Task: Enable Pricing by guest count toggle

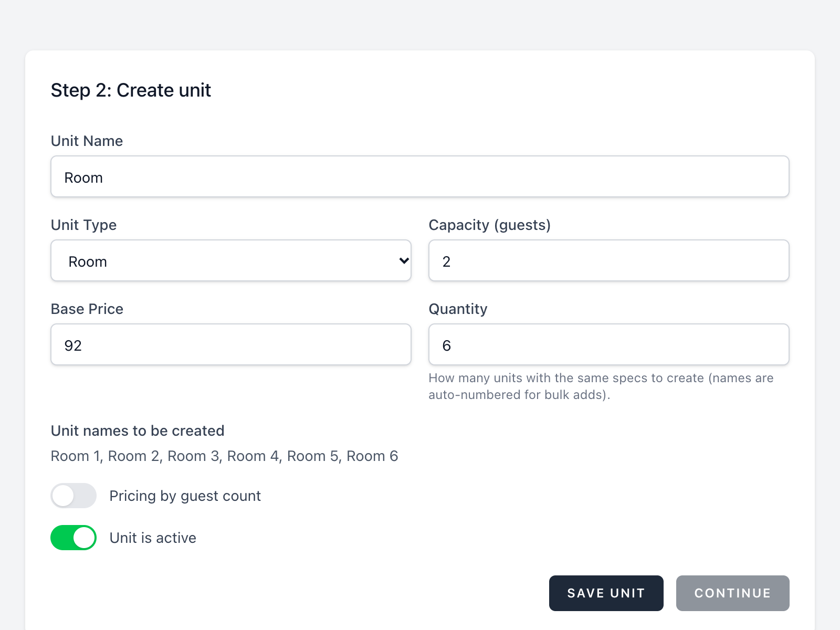Action: [73, 496]
